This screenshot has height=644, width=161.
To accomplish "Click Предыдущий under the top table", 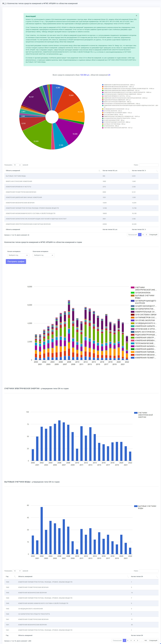I will click(x=132, y=235).
